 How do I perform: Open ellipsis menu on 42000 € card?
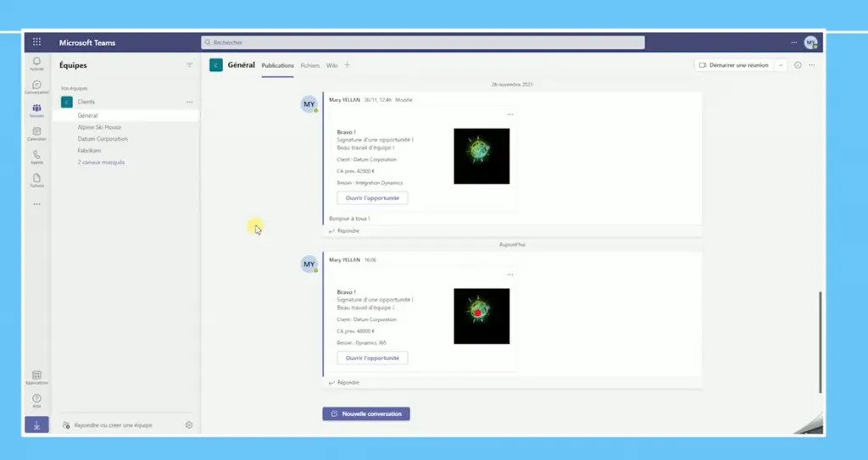(x=509, y=114)
